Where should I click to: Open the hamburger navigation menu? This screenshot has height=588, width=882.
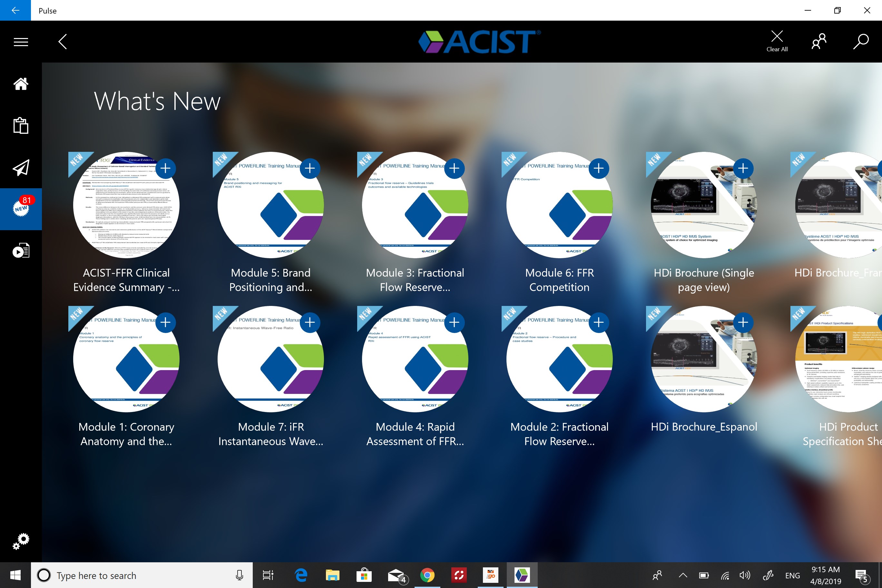tap(21, 42)
